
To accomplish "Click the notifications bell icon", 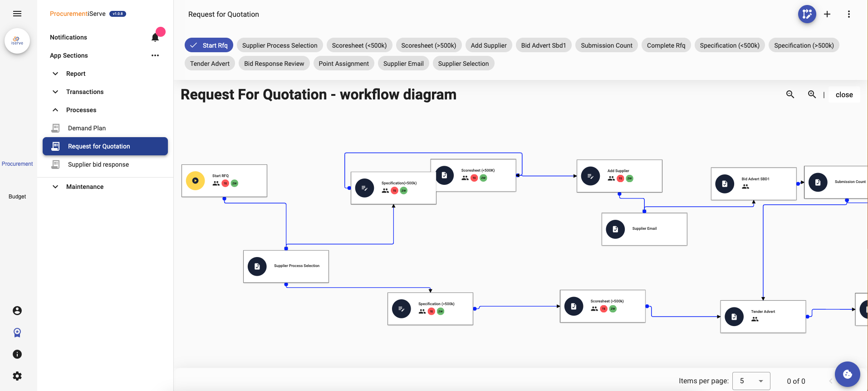I will 155,37.
